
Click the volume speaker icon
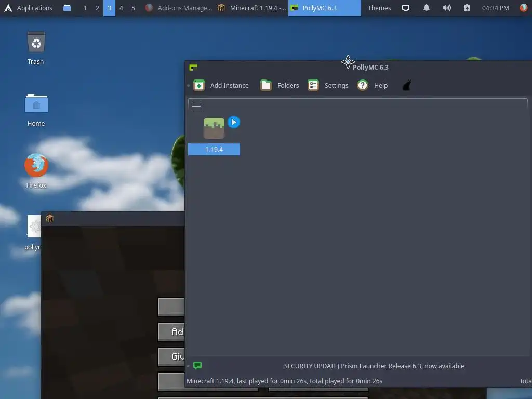(x=446, y=8)
